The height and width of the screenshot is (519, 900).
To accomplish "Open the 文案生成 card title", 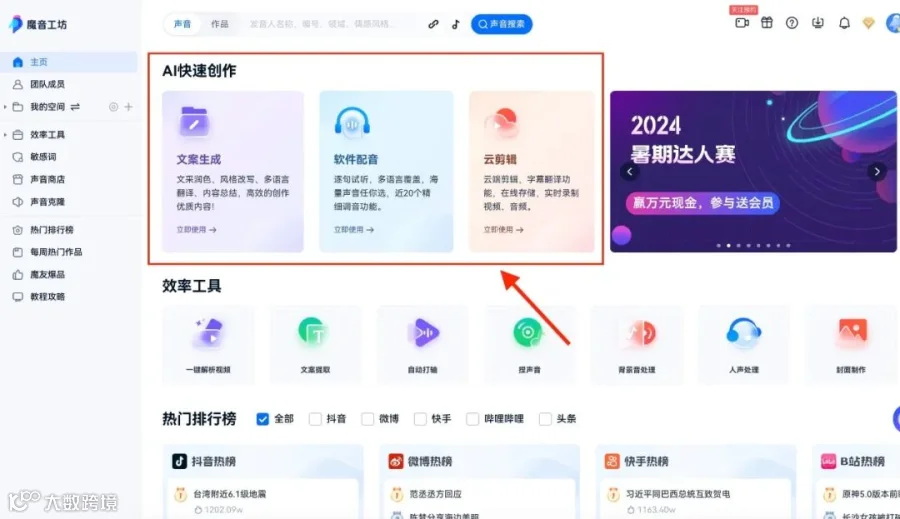I will click(x=199, y=160).
